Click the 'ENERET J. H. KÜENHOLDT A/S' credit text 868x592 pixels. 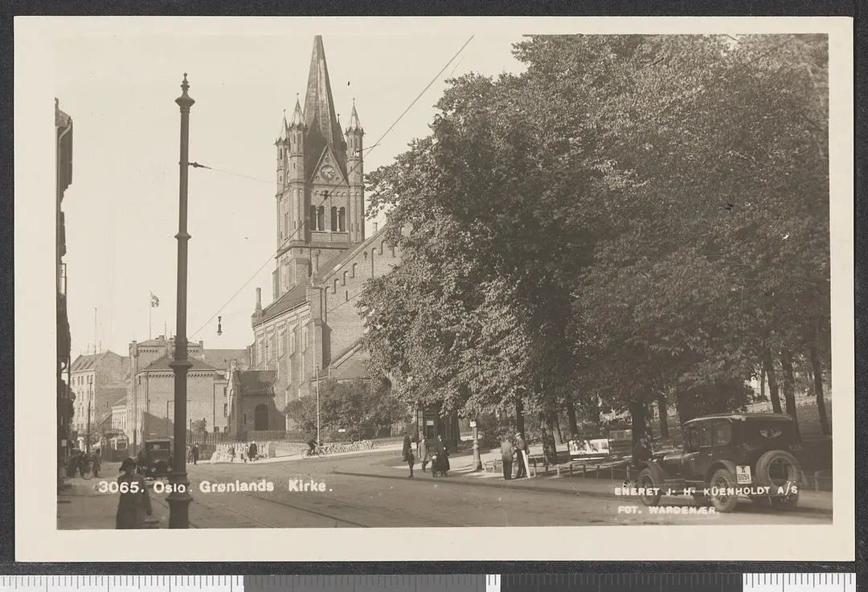[706, 491]
